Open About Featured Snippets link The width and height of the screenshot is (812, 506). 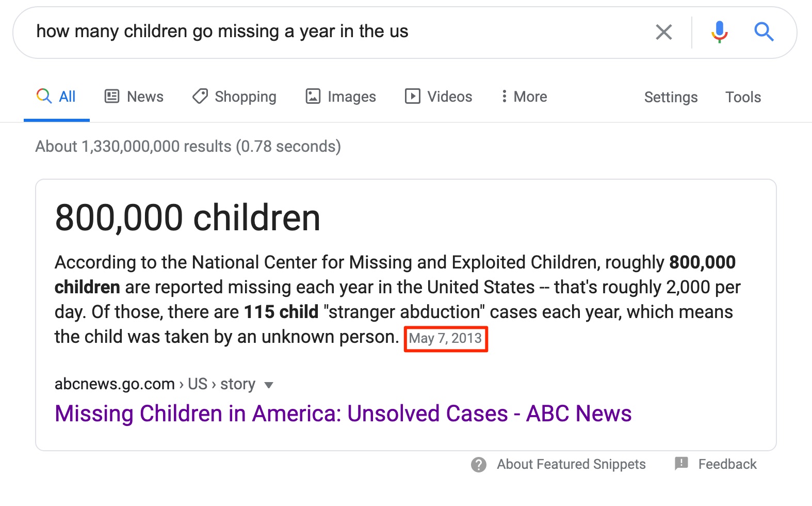(571, 464)
